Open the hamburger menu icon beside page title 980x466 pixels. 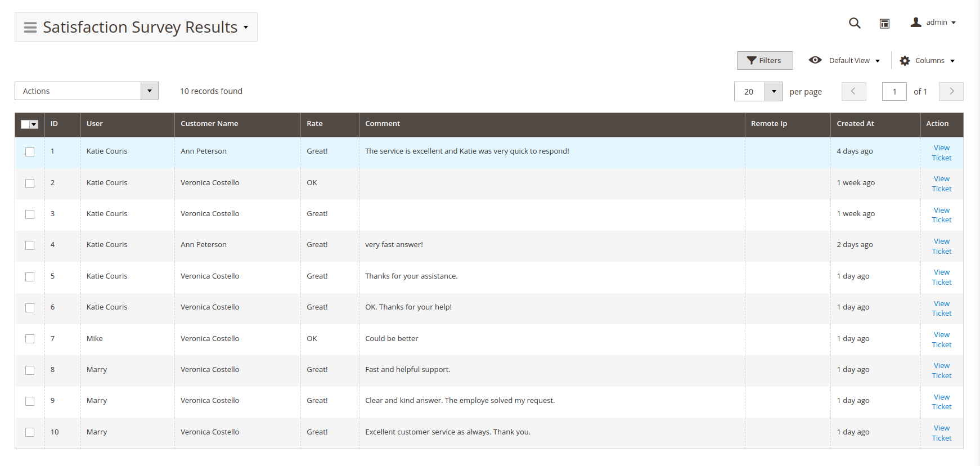30,28
